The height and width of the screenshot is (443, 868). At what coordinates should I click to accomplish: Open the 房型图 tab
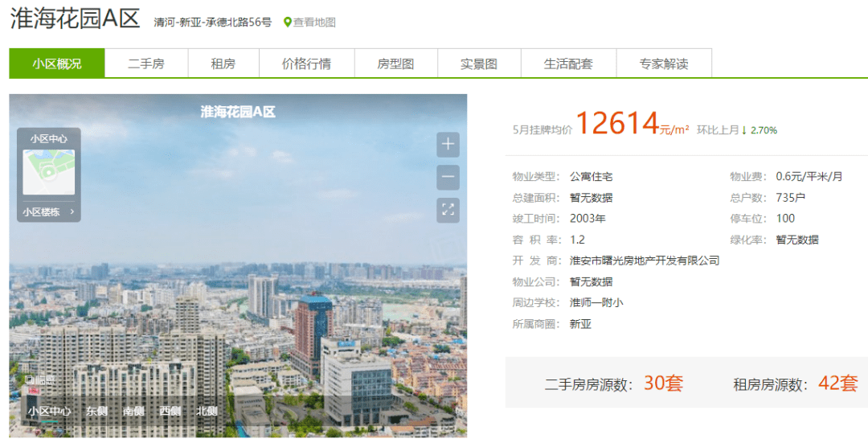click(x=395, y=64)
